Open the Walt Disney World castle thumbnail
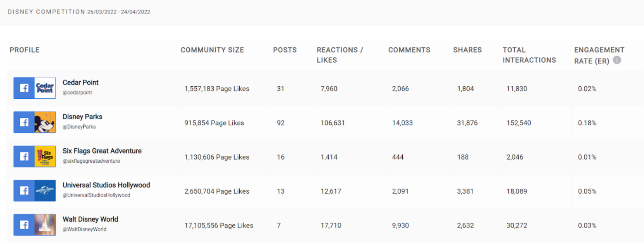Screen dimensions: 644x244 coord(45,225)
